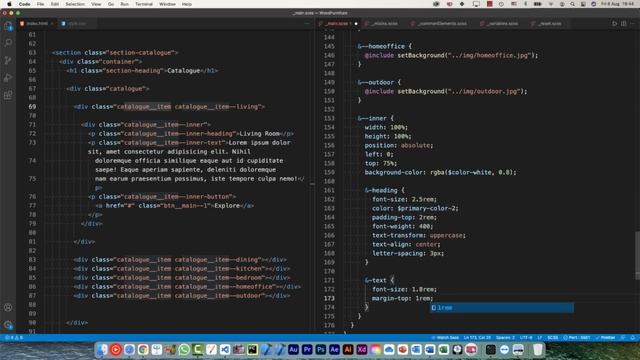This screenshot has width=640, height=360.
Task: Click Spaces: 2 indentation setting
Action: (x=505, y=338)
